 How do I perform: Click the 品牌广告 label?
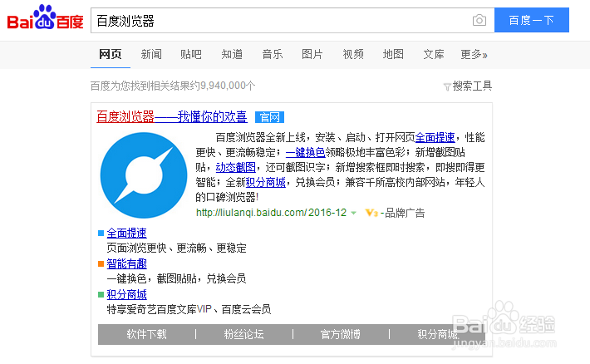pos(405,213)
